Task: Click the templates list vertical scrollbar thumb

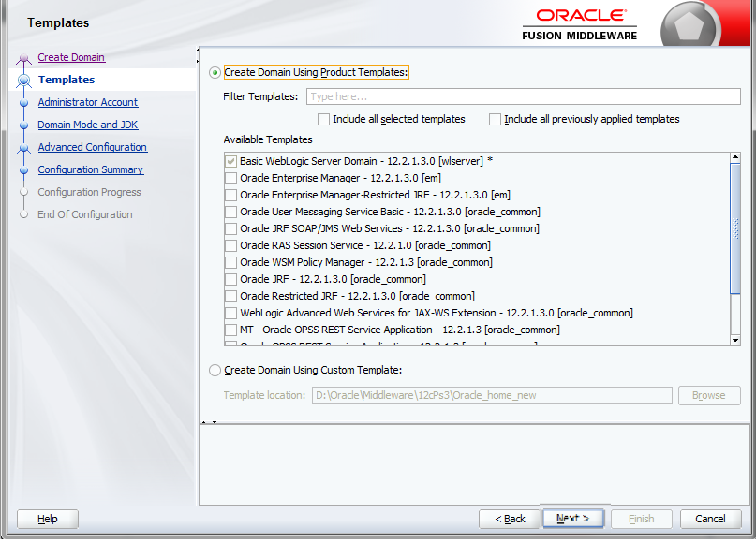Action: (735, 228)
